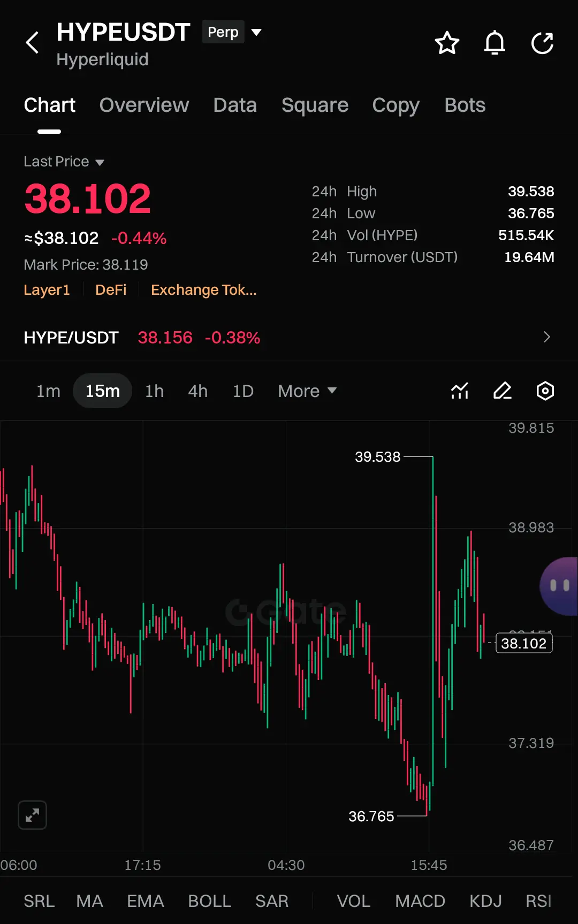Select 15m timeframe
Image resolution: width=578 pixels, height=924 pixels.
coord(102,391)
